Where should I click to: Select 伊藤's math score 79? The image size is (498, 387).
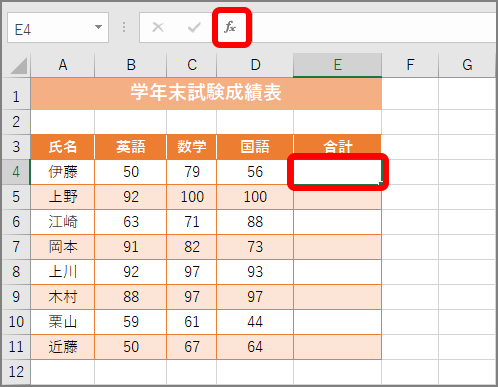tap(192, 172)
